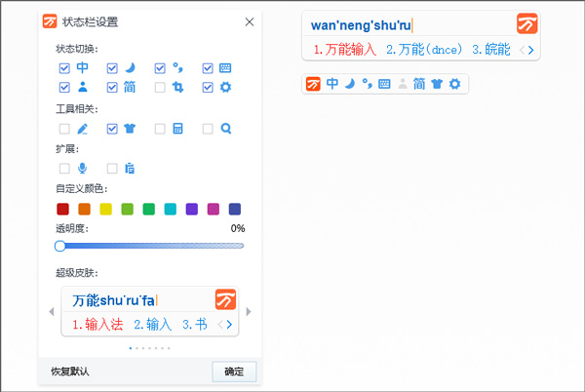Click the T-shirt skin icon on floating status bar
The height and width of the screenshot is (392, 585).
click(437, 84)
